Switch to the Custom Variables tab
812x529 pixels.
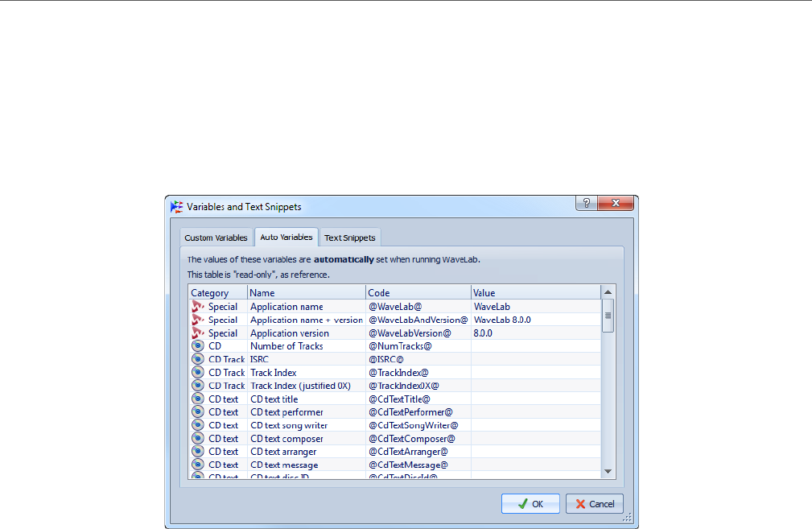click(216, 238)
